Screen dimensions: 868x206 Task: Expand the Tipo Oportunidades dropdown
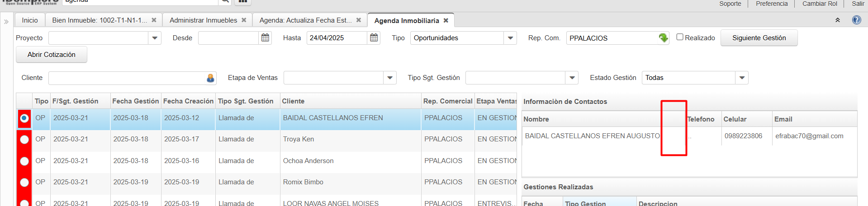point(510,38)
